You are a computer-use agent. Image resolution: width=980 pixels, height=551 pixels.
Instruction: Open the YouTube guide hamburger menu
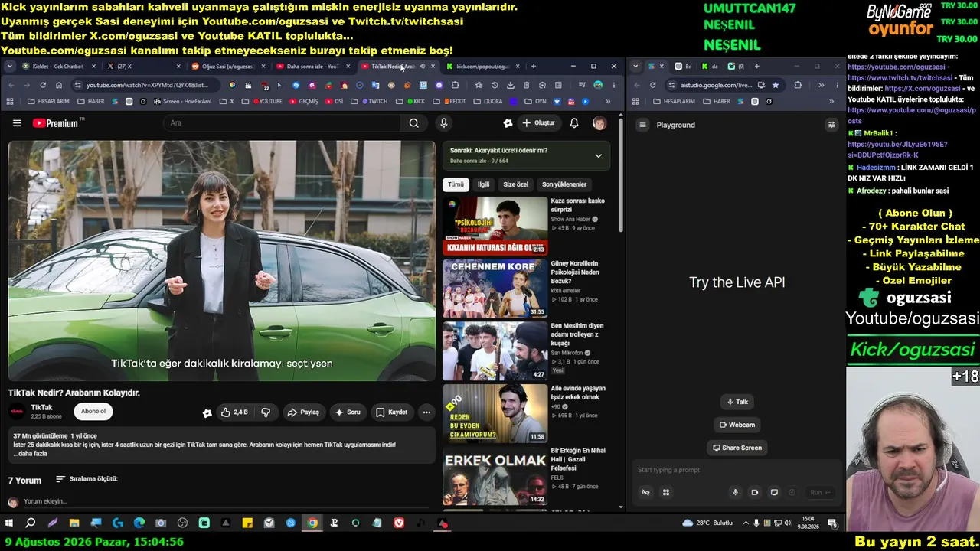[x=17, y=123]
